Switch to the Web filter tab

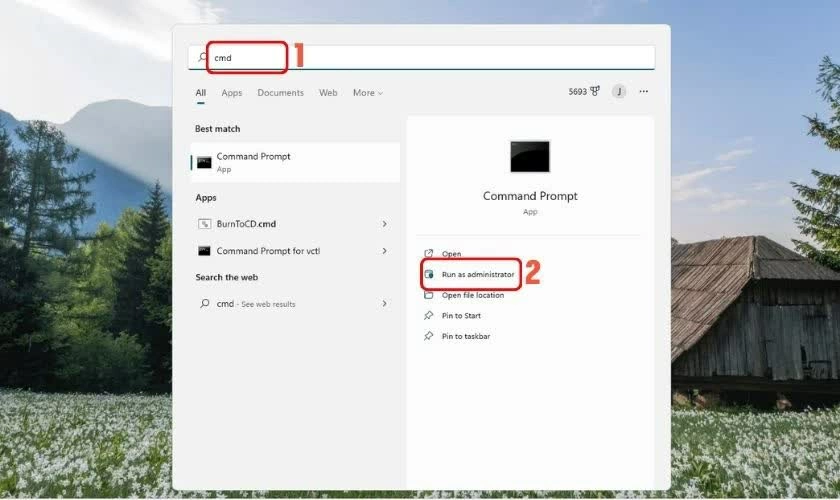[x=328, y=93]
